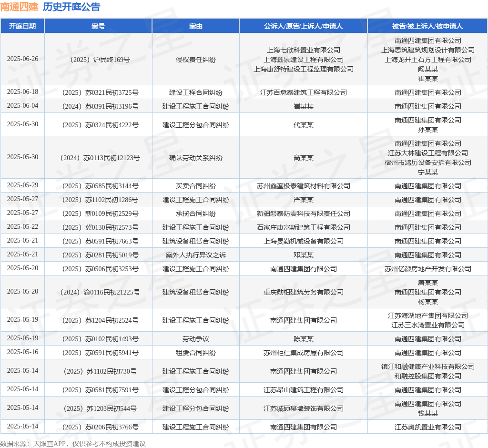Image resolution: width=488 pixels, height=448 pixels.
Task: Click plaintiff 江苏百意泰建筑工程有限公司
Action: [x=304, y=92]
